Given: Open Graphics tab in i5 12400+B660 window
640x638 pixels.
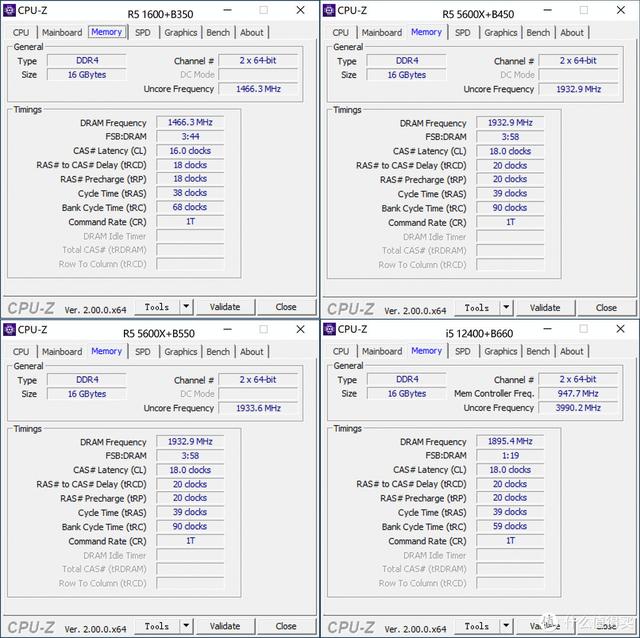Looking at the screenshot, I should [x=501, y=351].
